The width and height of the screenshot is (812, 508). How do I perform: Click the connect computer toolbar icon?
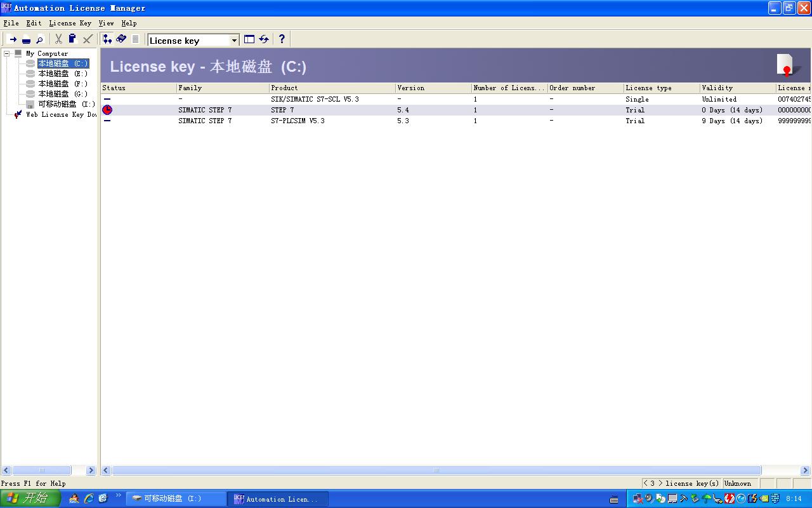click(26, 39)
